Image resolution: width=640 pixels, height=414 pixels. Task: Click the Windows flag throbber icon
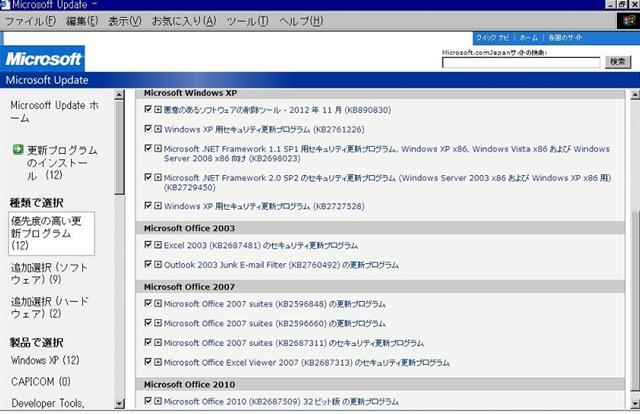coord(628,20)
